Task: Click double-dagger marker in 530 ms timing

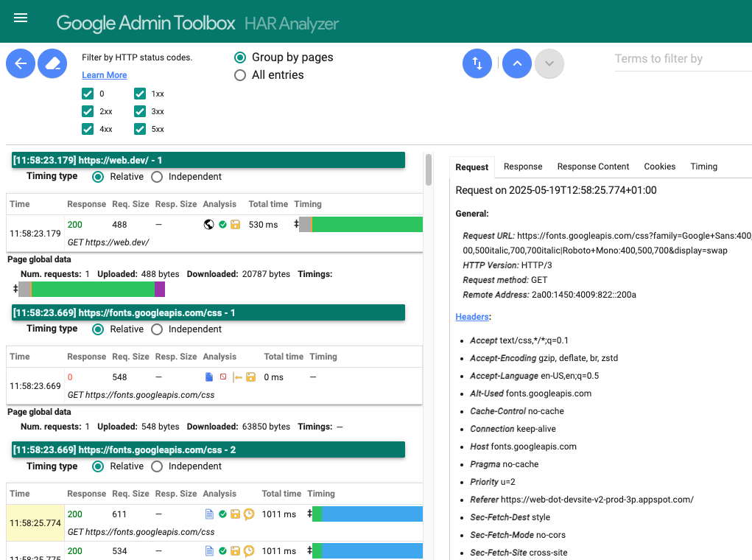Action: (x=296, y=223)
